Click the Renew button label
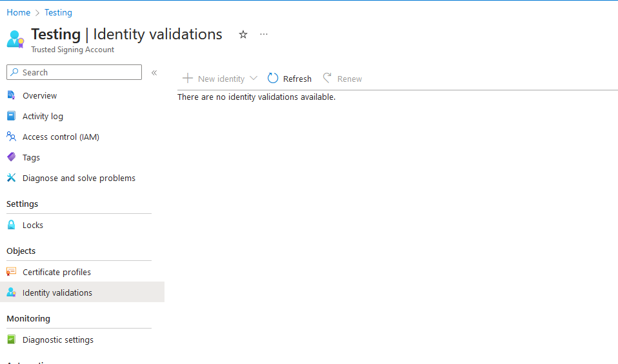The width and height of the screenshot is (618, 364). 350,79
